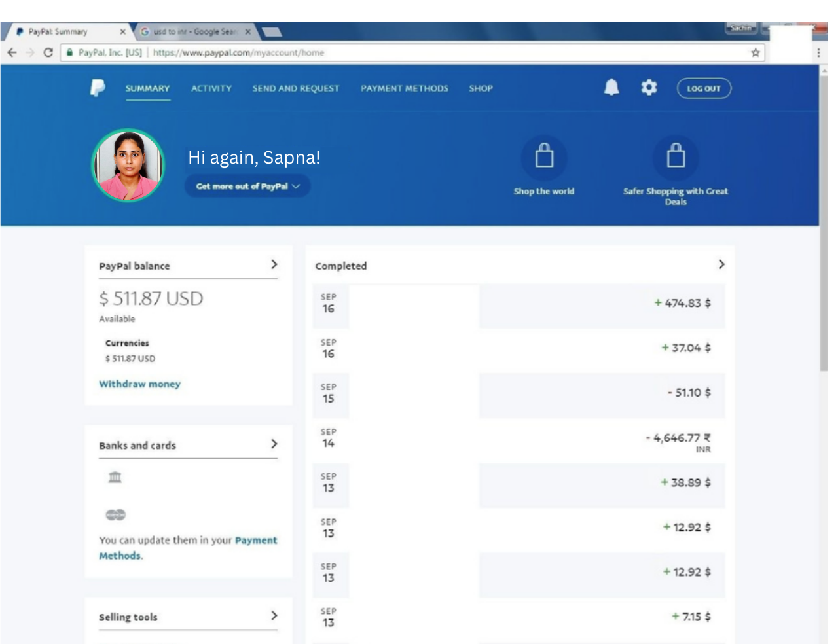Open the +37.04 $ transaction

point(519,350)
